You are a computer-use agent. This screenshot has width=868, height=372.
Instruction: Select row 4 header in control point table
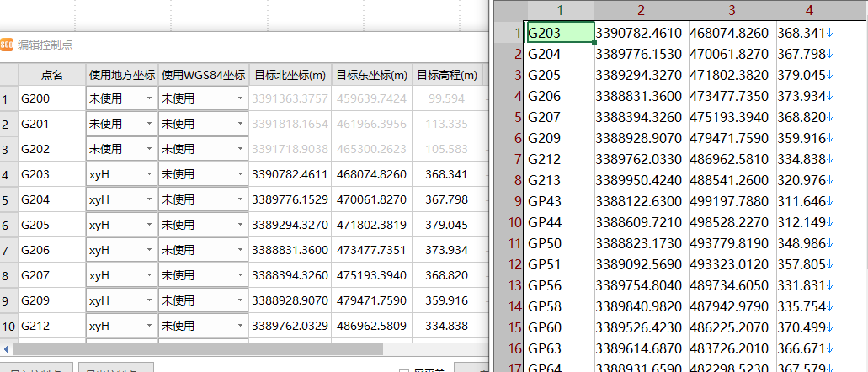tap(7, 175)
